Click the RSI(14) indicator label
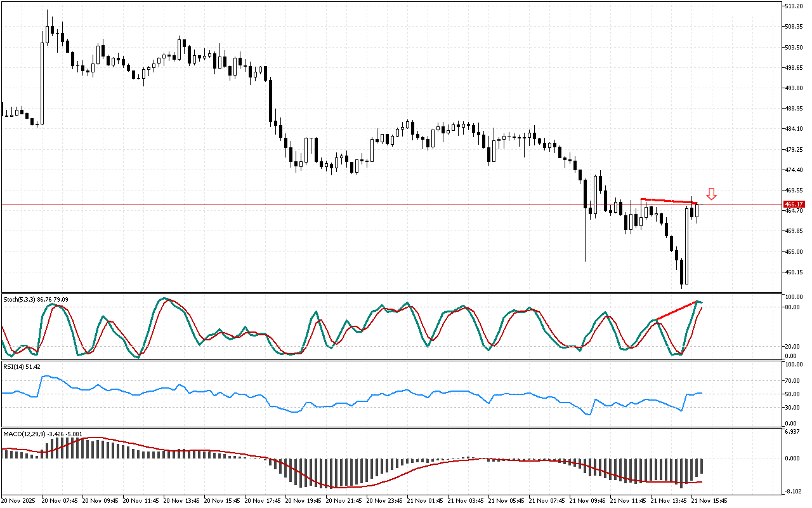The image size is (812, 508). click(x=22, y=366)
